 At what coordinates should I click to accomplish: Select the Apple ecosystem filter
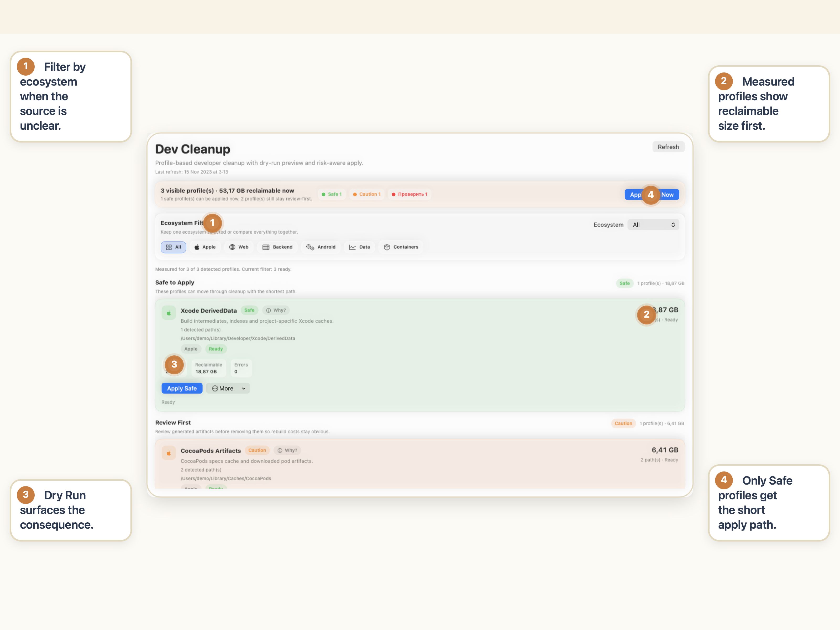pyautogui.click(x=205, y=247)
